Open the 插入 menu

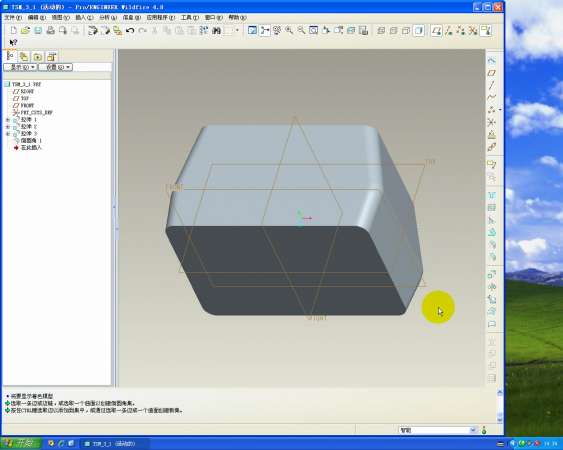pyautogui.click(x=84, y=18)
